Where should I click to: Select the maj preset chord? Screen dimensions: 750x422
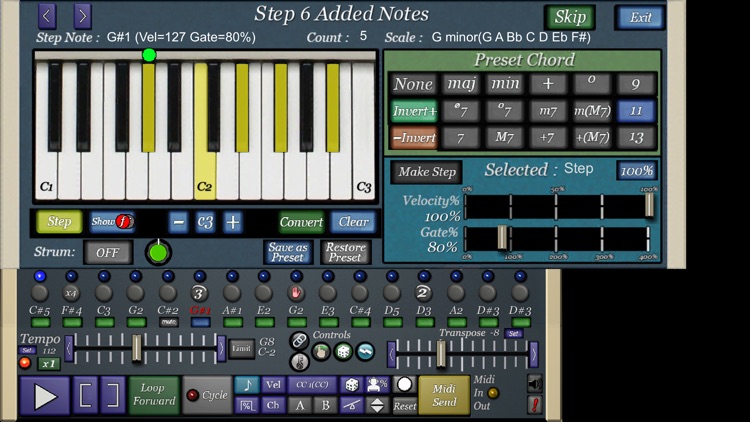tap(461, 84)
